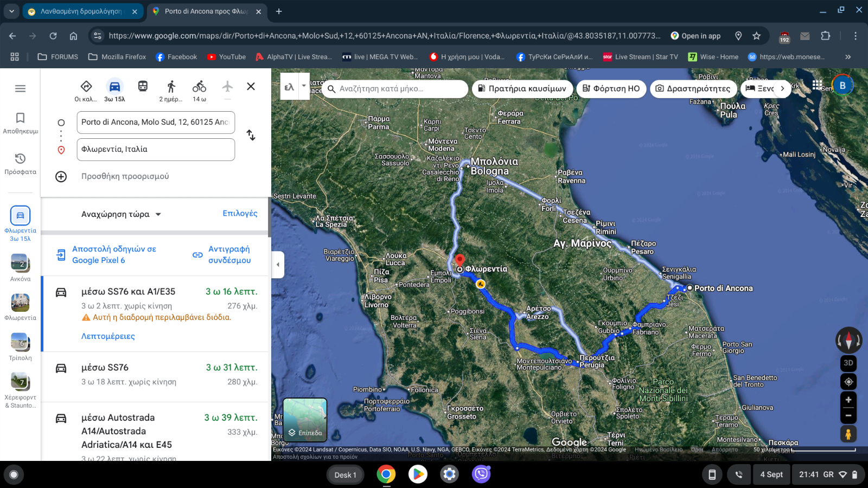
Task: Go to the browser home page
Action: point(73,36)
